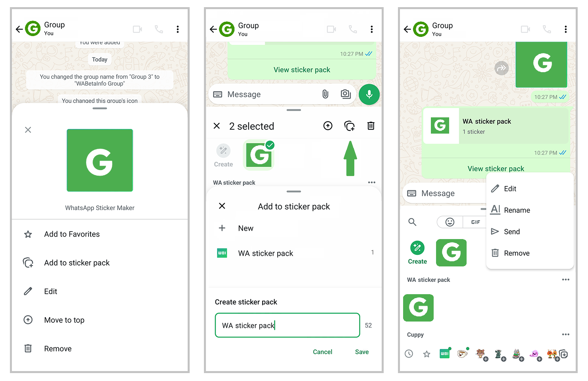This screenshot has width=588, height=381.
Task: Close the Add to sticker pack sheet
Action: (222, 206)
